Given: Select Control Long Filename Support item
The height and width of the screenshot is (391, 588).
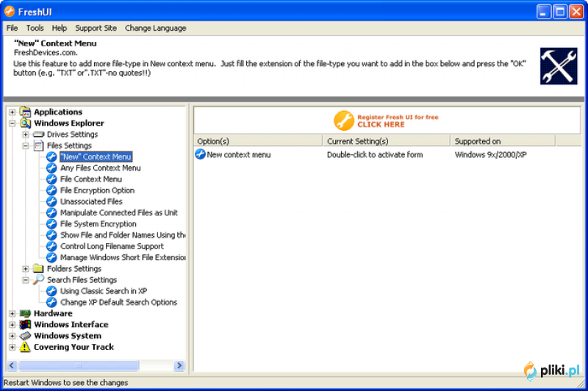Looking at the screenshot, I should [x=112, y=246].
